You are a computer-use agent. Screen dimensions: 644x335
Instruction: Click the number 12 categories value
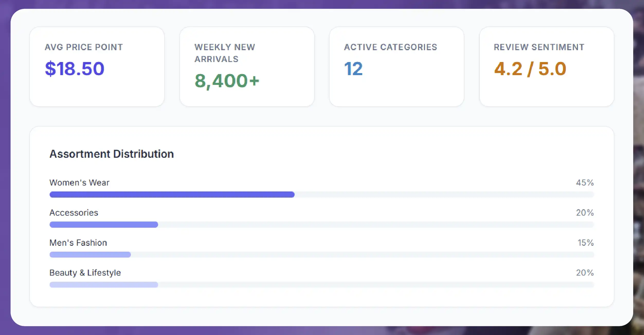pyautogui.click(x=353, y=69)
